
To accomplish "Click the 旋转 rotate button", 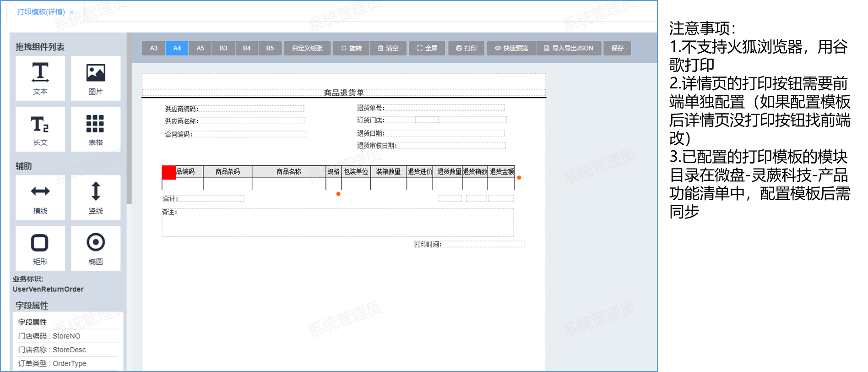I will coord(352,48).
